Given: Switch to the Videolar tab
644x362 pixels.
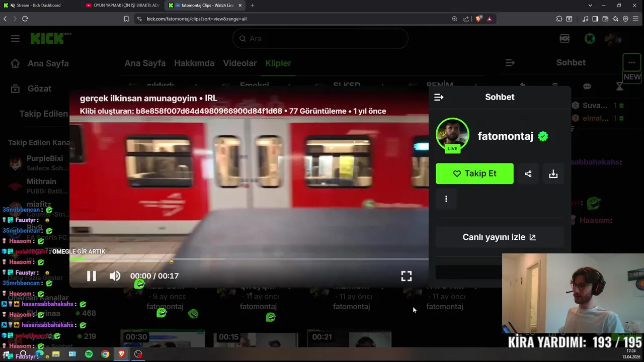Looking at the screenshot, I should [240, 63].
